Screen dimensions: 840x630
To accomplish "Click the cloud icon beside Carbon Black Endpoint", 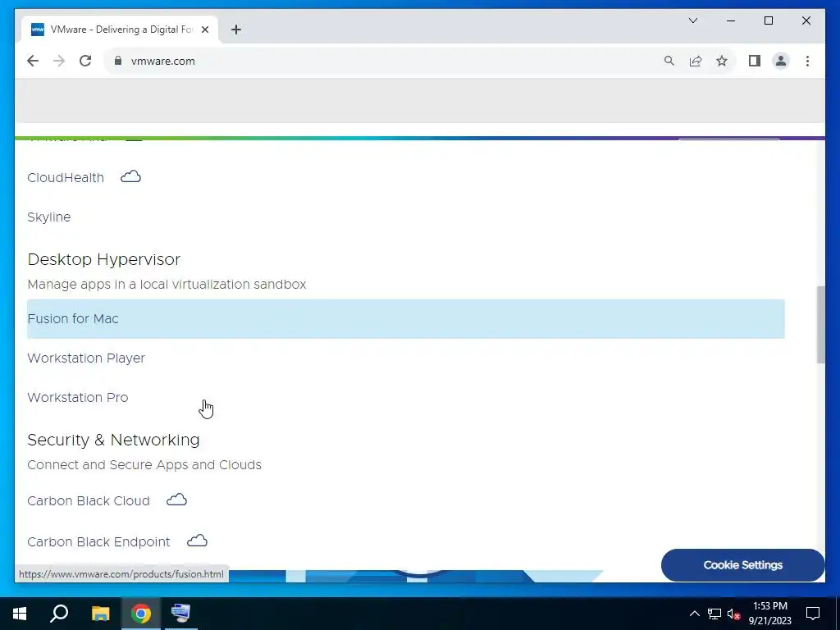I will [197, 541].
